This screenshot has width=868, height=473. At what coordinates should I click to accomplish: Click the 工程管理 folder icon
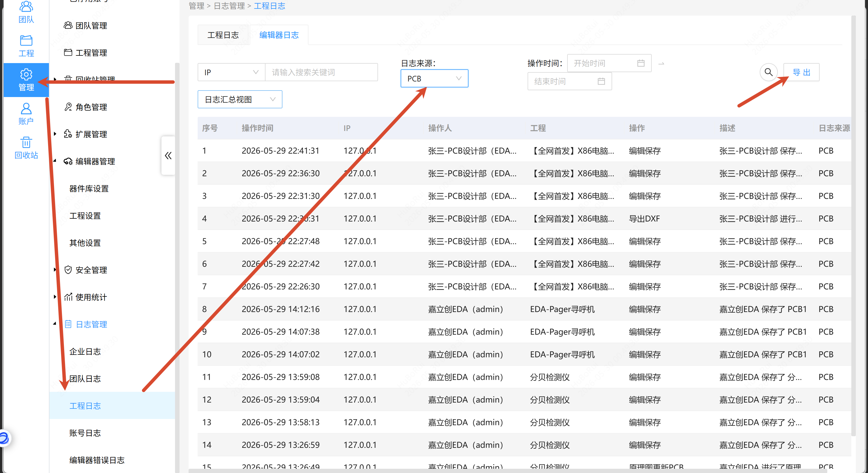(x=68, y=52)
